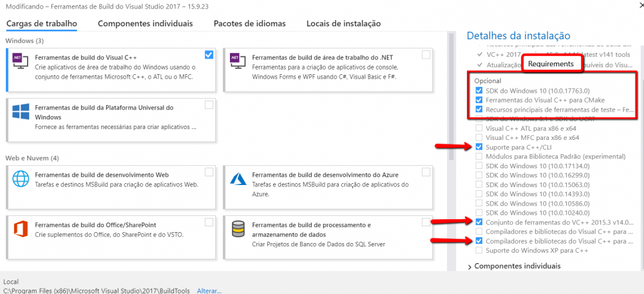The height and width of the screenshot is (294, 644).
Task: Select the Ferramentas de build do Visual C++ card title
Action: [86, 57]
